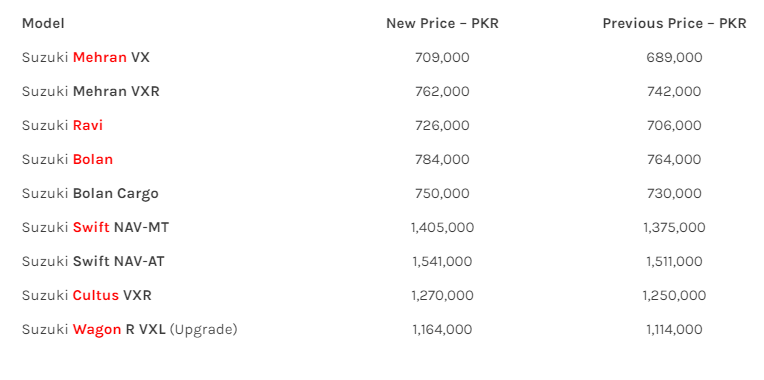The width and height of the screenshot is (764, 380).
Task: Click previous price 689,000 cell
Action: [674, 57]
